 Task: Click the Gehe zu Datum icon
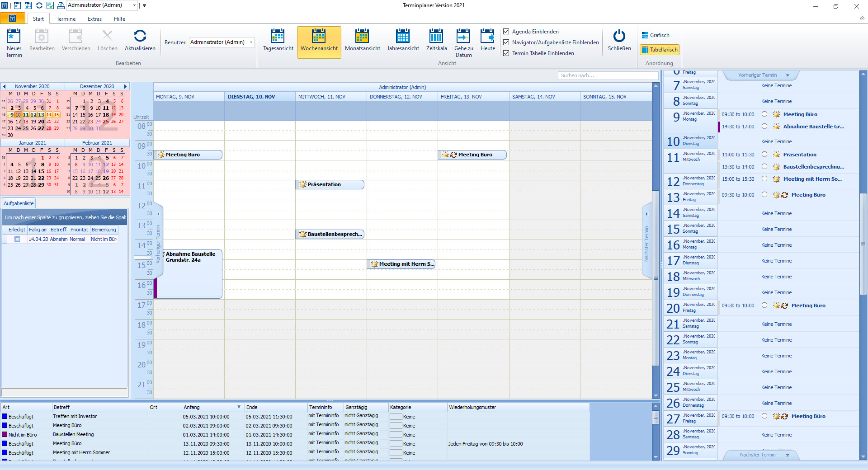point(463,36)
